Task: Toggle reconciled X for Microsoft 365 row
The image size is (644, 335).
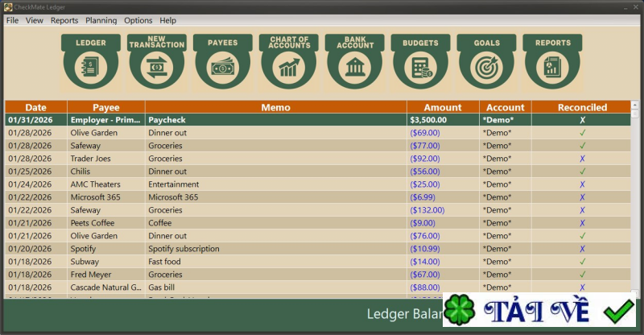Action: click(582, 197)
